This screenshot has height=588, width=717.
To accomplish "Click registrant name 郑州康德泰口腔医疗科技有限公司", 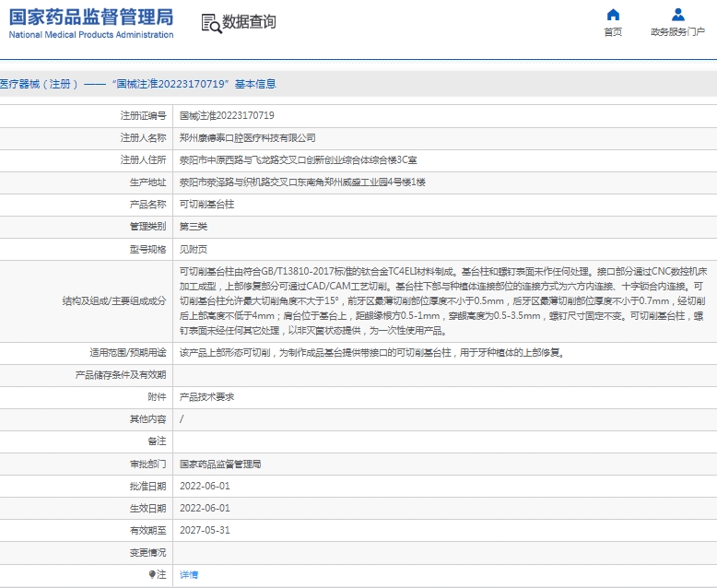I will tap(247, 137).
